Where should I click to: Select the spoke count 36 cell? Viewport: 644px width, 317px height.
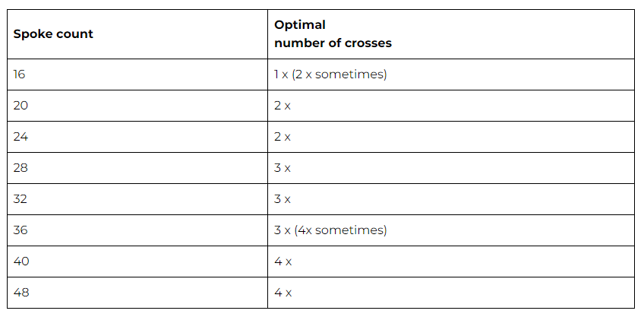(x=137, y=230)
